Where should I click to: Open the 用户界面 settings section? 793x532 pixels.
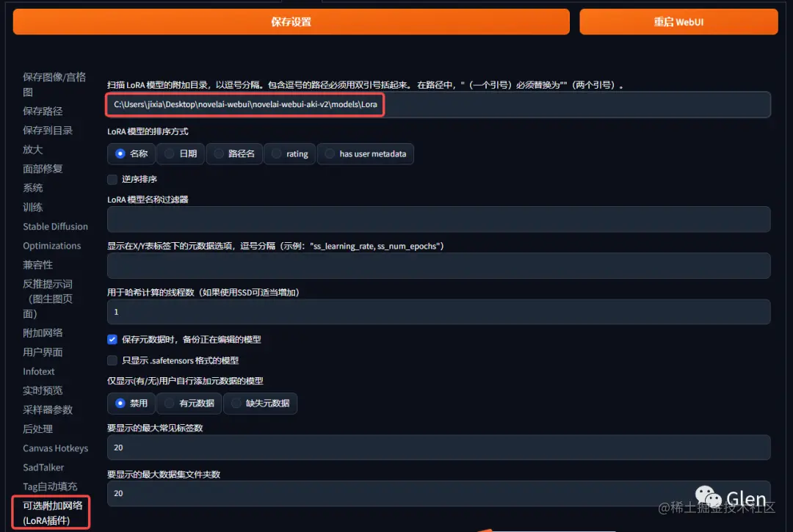point(43,352)
